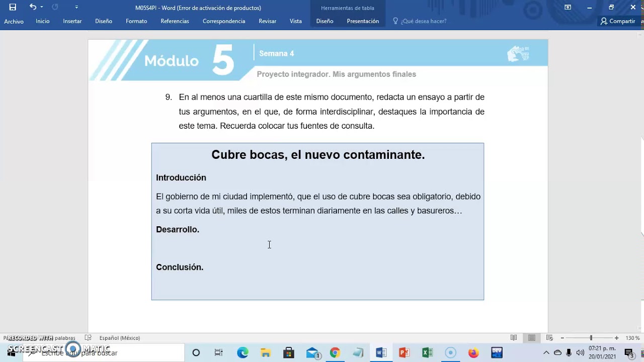Switch to the Vista tab
This screenshot has width=644, height=362.
tap(296, 21)
